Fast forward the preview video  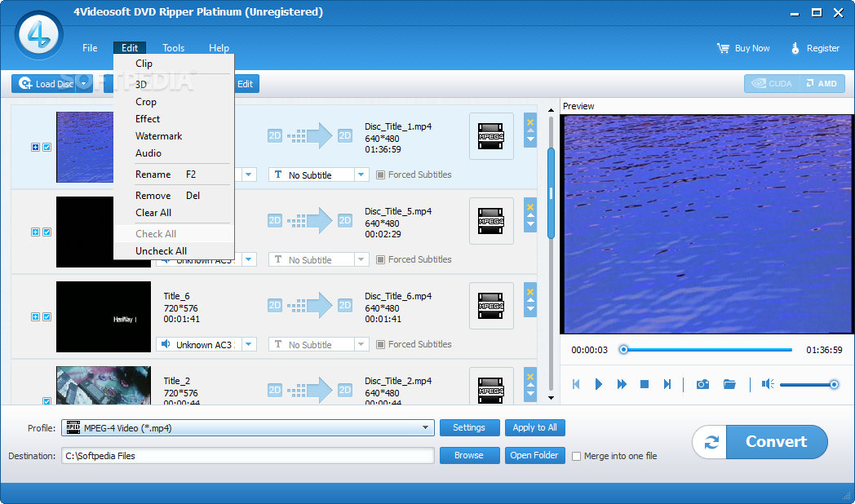(x=622, y=384)
